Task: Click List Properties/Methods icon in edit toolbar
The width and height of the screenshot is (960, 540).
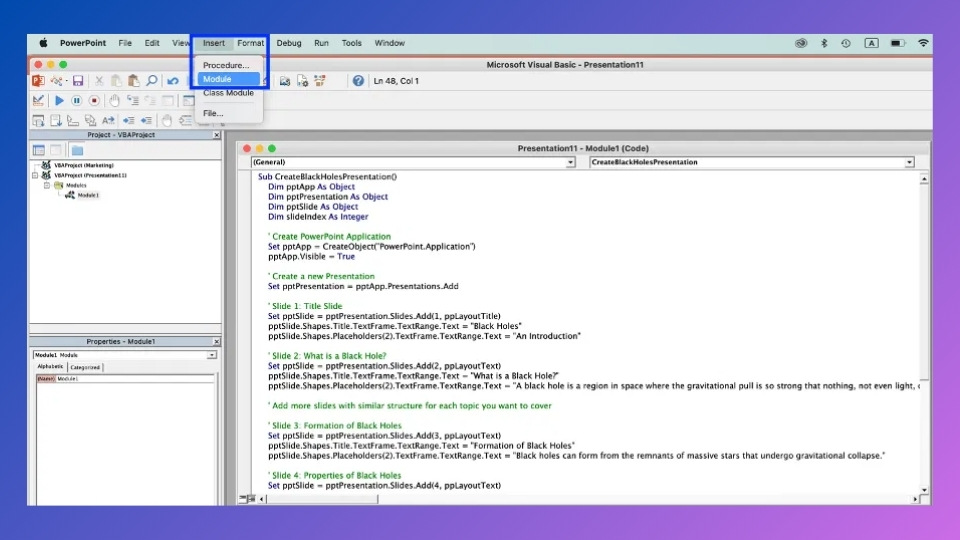Action: click(38, 121)
